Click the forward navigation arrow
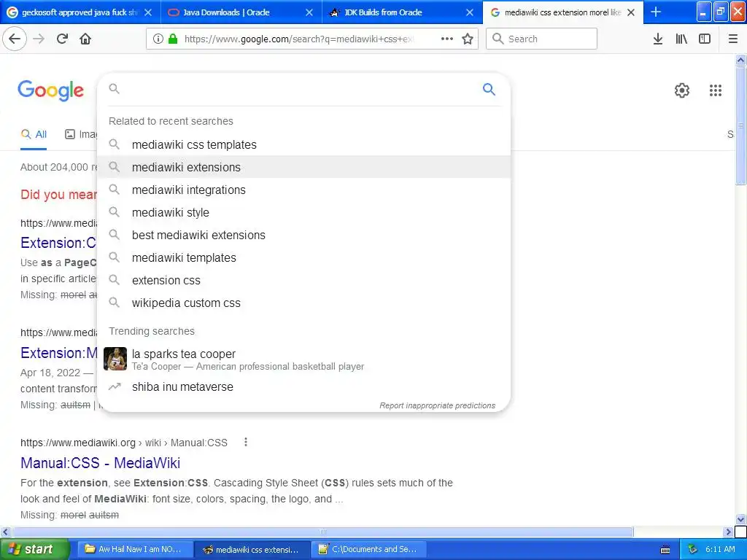Screen dimensions: 747x560 pyautogui.click(x=39, y=39)
